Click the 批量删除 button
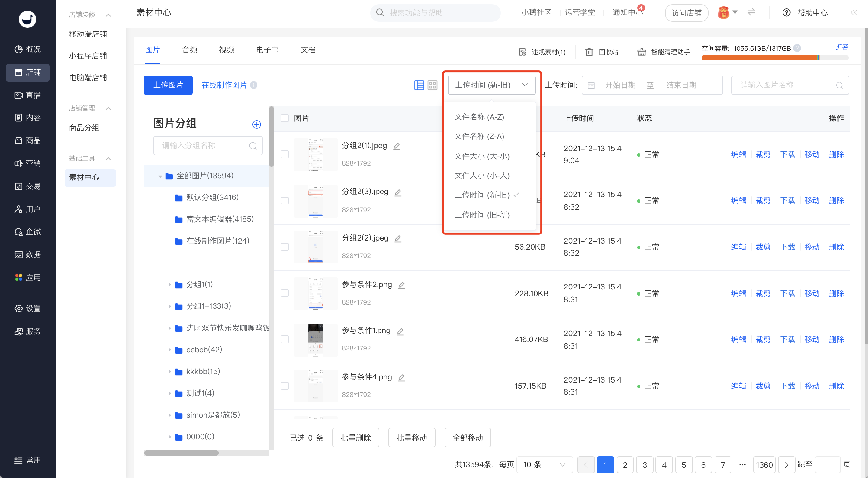The width and height of the screenshot is (868, 478). (x=355, y=438)
